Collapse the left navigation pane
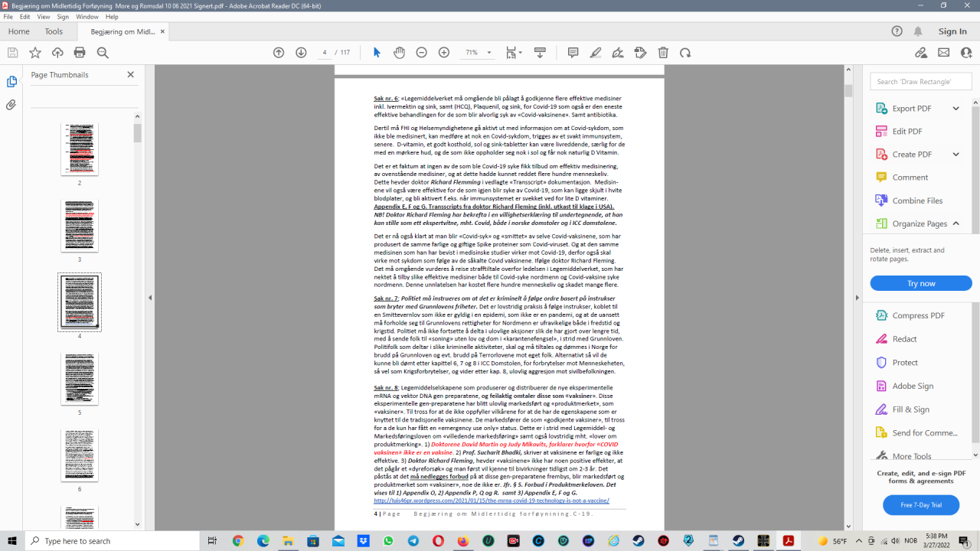Image resolution: width=980 pixels, height=551 pixels. [150, 298]
